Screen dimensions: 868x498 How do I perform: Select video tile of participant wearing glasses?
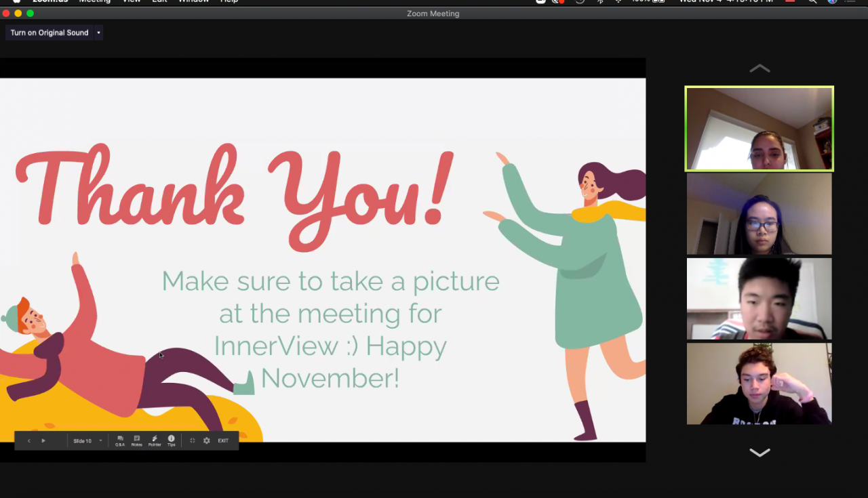pos(759,214)
